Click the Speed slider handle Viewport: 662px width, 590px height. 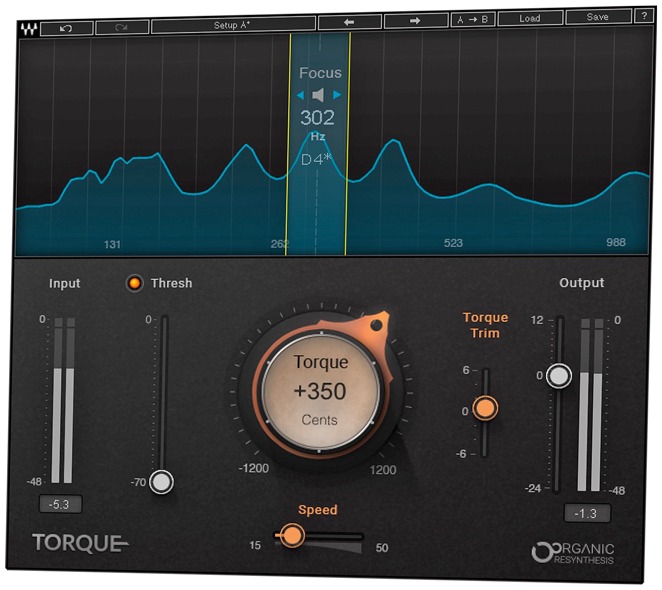[x=291, y=536]
